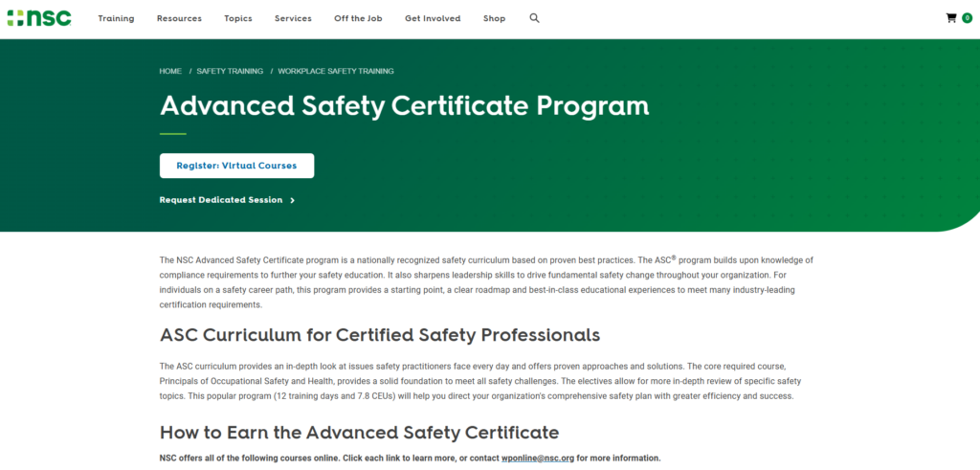Open the site search magnifier icon
980x470 pixels.
(x=534, y=18)
